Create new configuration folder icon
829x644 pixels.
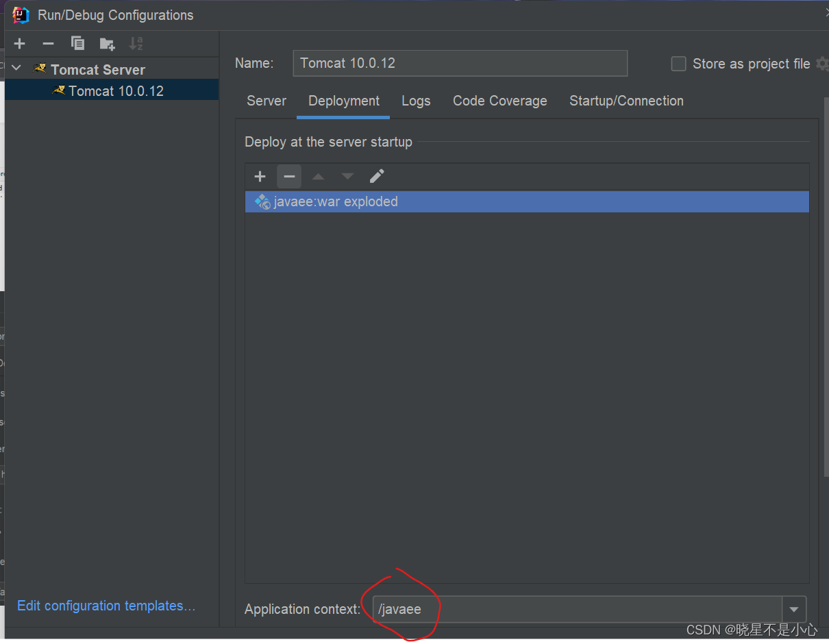click(107, 44)
